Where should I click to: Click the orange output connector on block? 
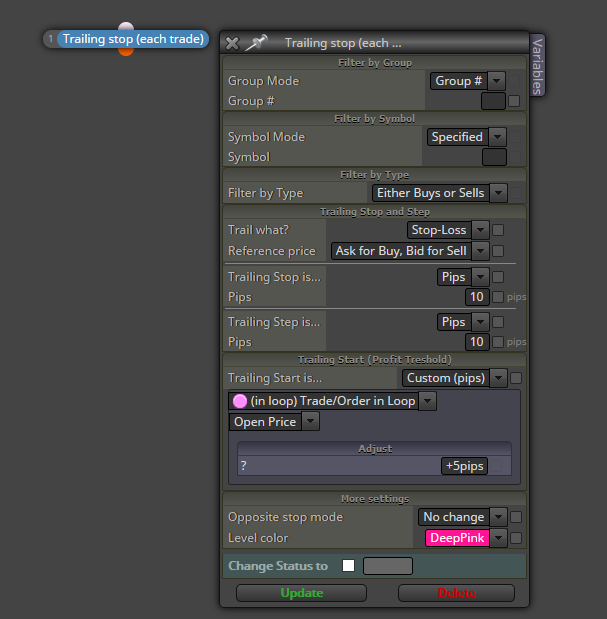(126, 52)
